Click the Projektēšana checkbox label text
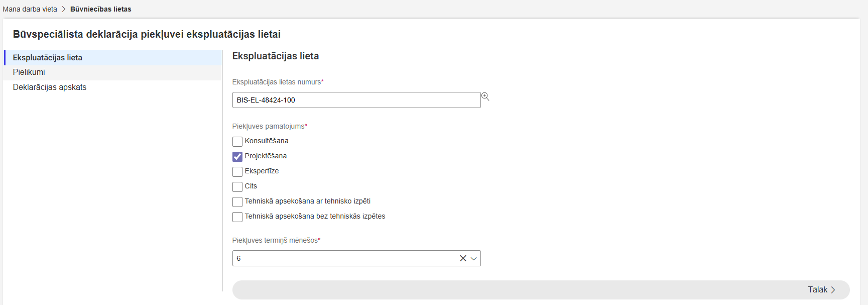868x305 pixels. pyautogui.click(x=266, y=156)
